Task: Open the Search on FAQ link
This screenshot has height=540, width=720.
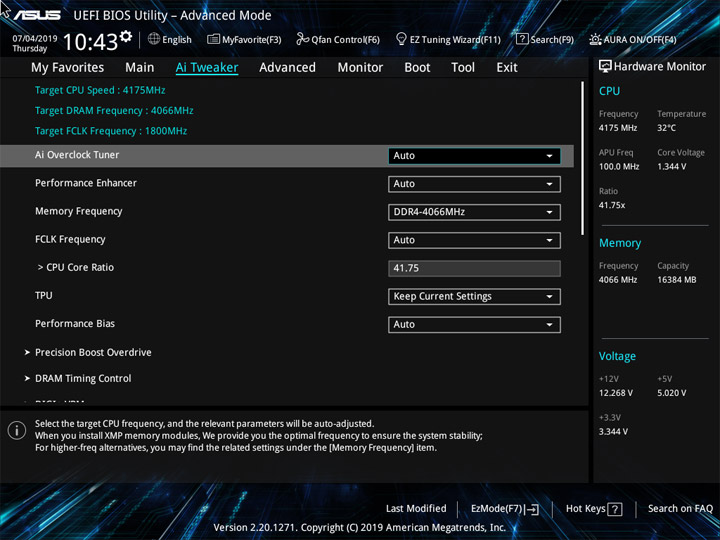Action: click(x=680, y=509)
